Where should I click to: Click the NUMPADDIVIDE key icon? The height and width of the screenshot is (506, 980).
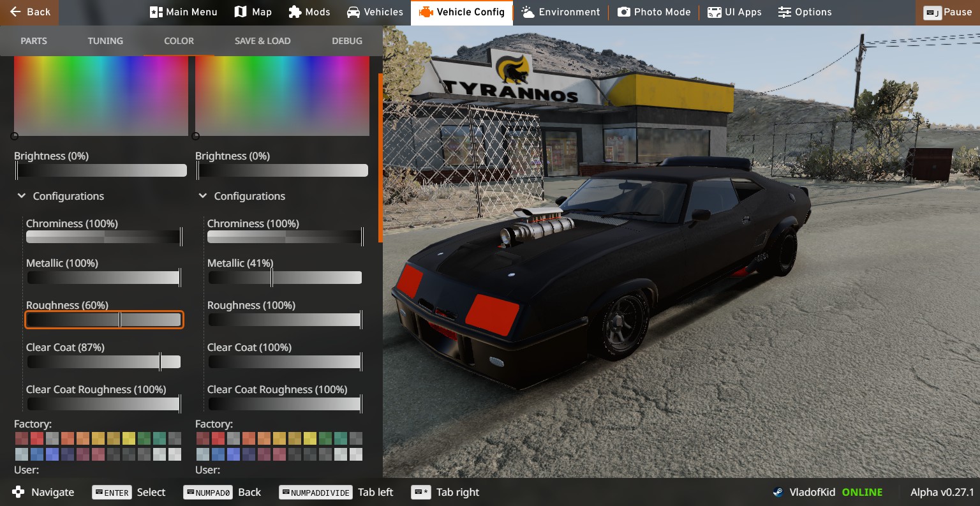tap(316, 492)
